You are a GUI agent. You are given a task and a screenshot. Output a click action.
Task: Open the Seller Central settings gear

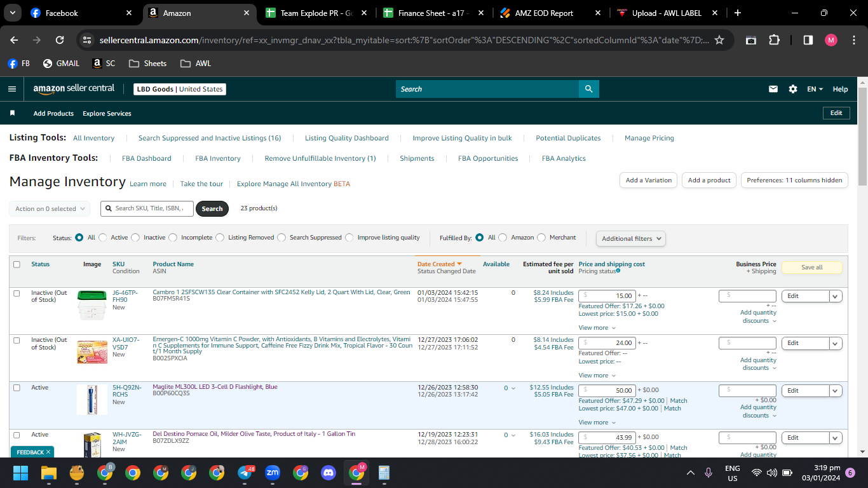click(793, 89)
